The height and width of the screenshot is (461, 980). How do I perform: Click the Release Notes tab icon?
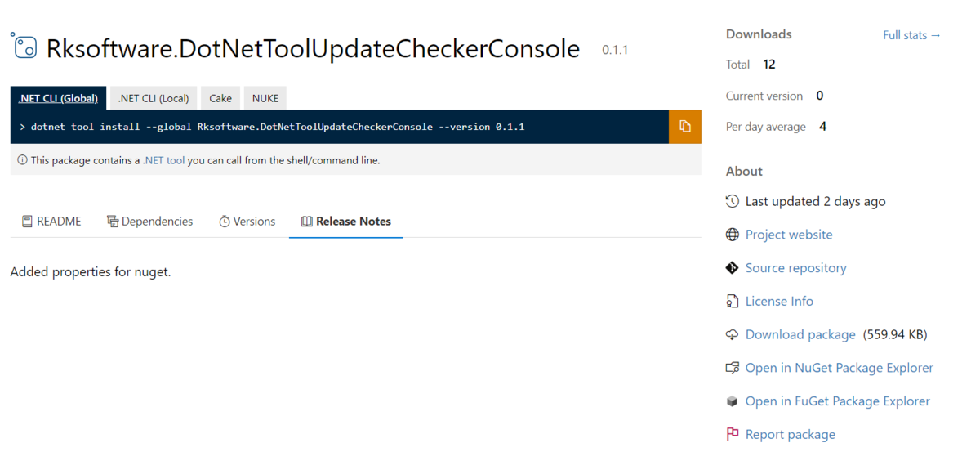pos(307,222)
